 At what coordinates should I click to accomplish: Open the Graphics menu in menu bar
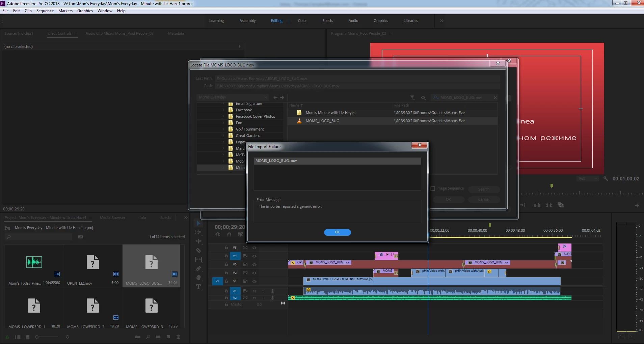(x=85, y=11)
